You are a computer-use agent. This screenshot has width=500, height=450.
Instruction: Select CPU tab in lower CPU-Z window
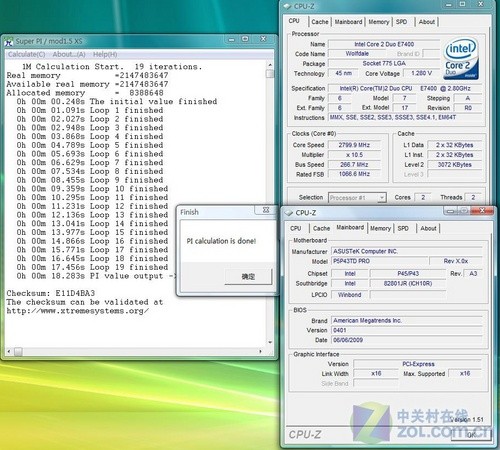pyautogui.click(x=296, y=228)
